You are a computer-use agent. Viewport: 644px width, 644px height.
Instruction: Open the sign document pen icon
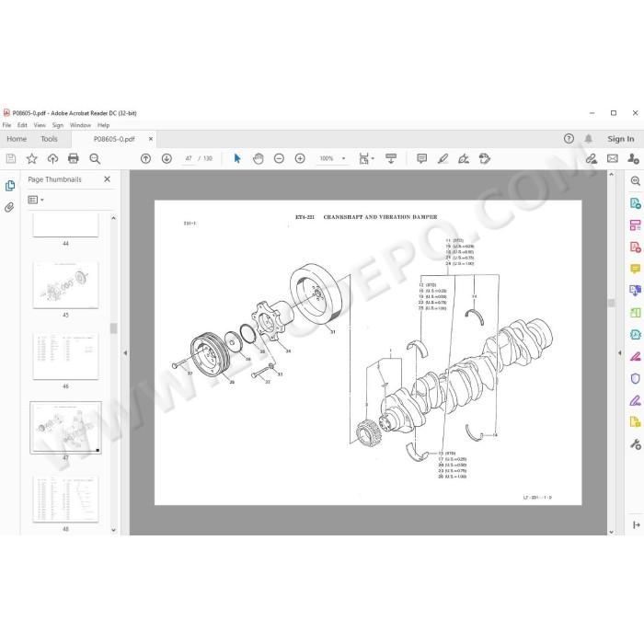pyautogui.click(x=464, y=158)
